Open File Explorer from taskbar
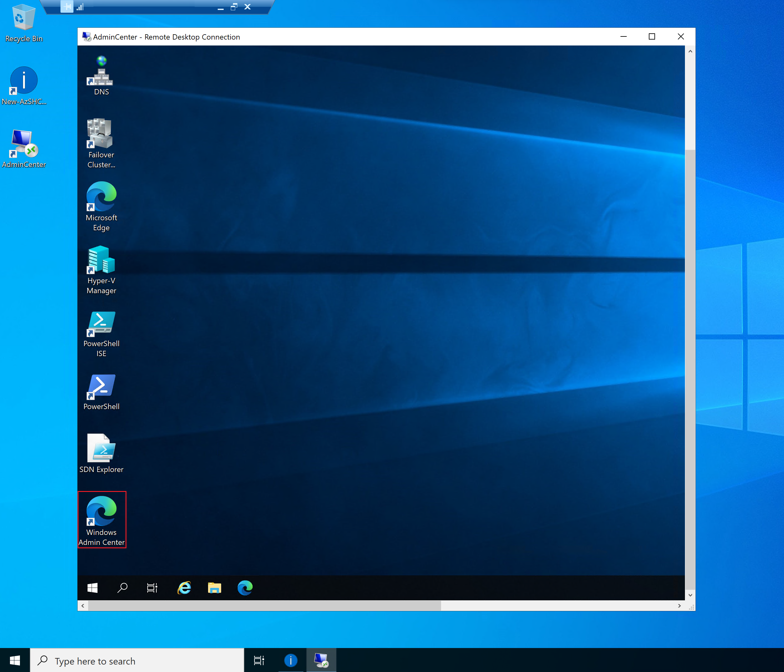 214,587
